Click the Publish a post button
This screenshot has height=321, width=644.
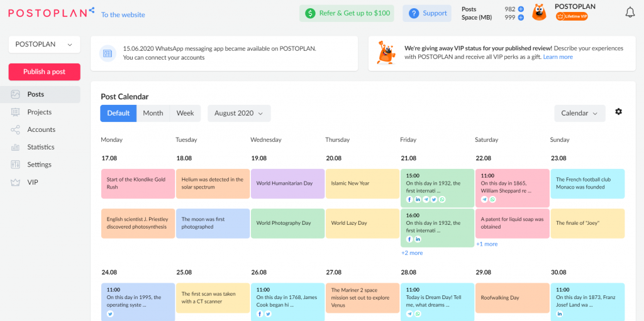[x=44, y=72]
